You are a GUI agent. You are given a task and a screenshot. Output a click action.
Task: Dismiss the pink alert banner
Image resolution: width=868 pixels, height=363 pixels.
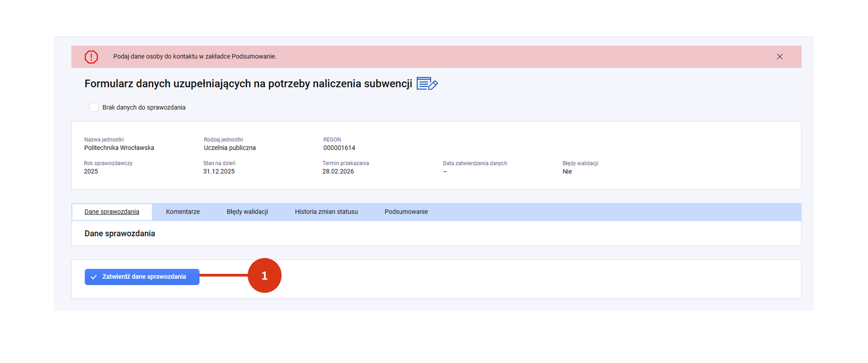point(779,57)
